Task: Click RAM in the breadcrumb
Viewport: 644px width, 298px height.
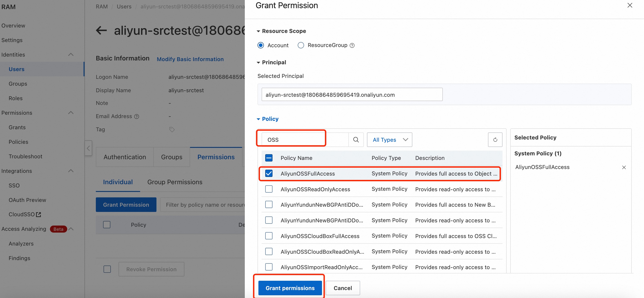Action: pyautogui.click(x=102, y=7)
